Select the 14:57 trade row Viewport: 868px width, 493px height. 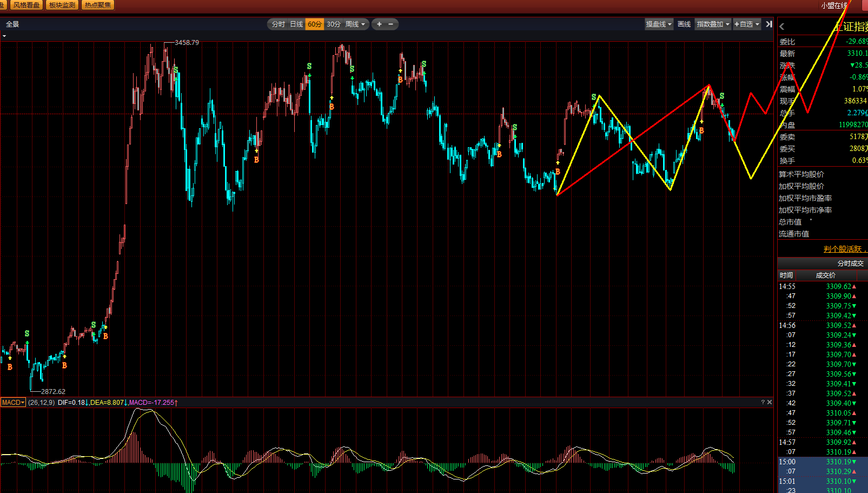[x=823, y=442]
